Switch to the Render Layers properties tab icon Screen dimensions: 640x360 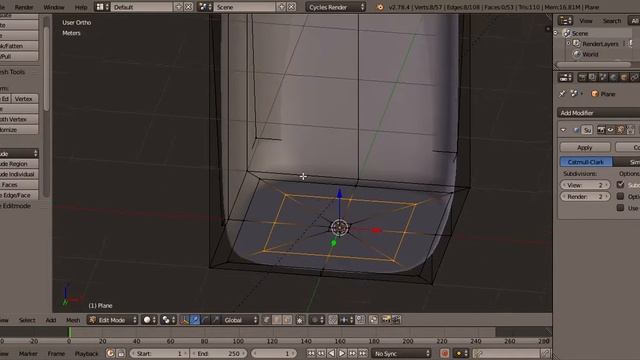pyautogui.click(x=593, y=77)
